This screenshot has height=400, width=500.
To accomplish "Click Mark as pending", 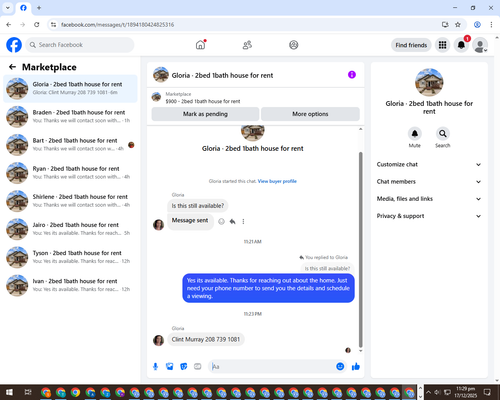I will 205,114.
